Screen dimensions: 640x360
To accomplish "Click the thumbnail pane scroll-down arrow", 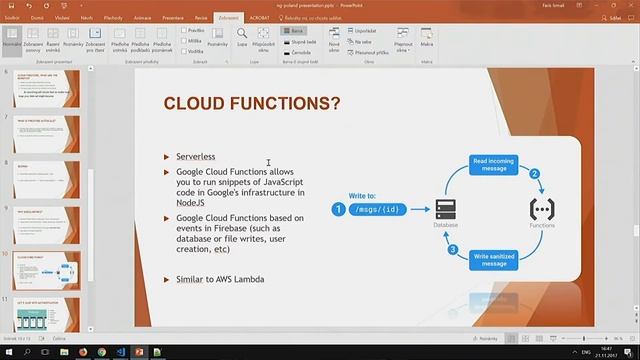I will point(91,329).
